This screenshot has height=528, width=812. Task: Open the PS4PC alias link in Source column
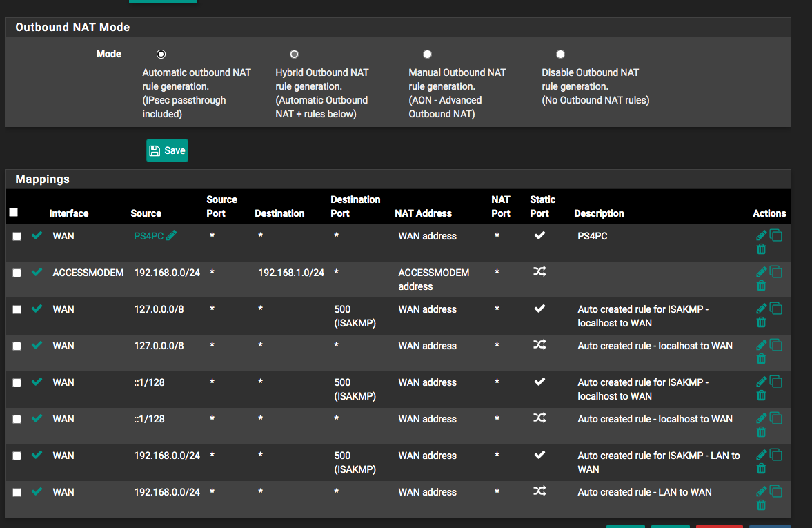tap(148, 236)
